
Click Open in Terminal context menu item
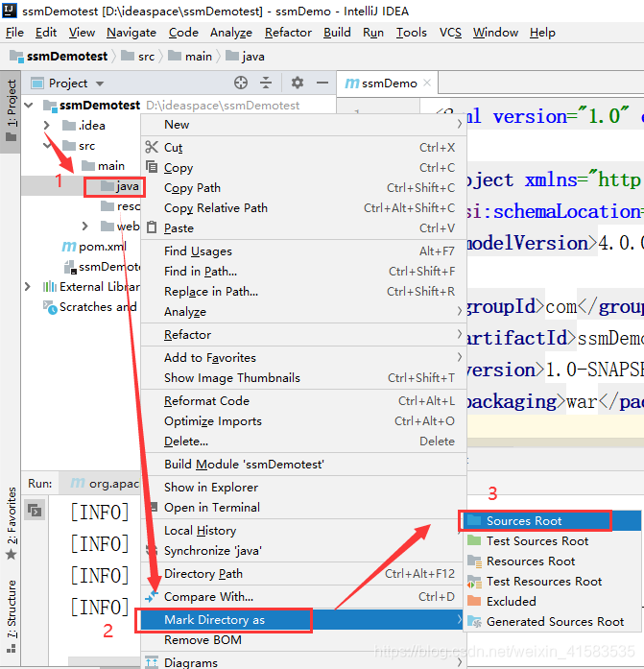(211, 508)
